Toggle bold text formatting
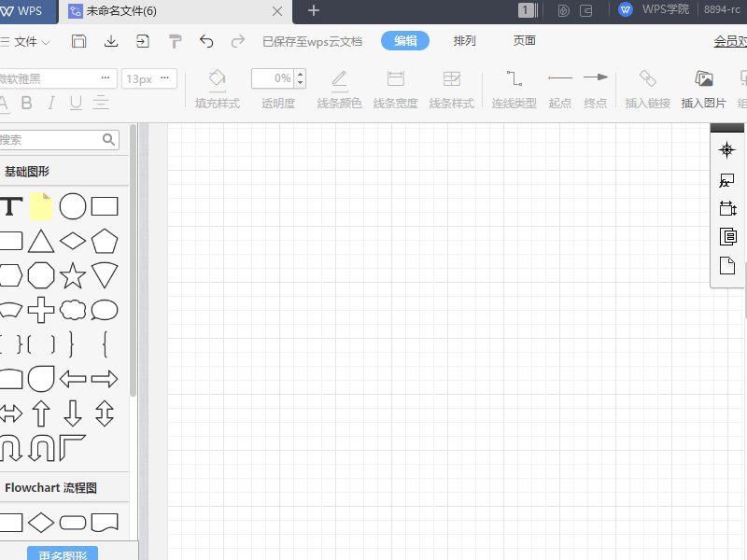The height and width of the screenshot is (560, 747). pyautogui.click(x=26, y=103)
